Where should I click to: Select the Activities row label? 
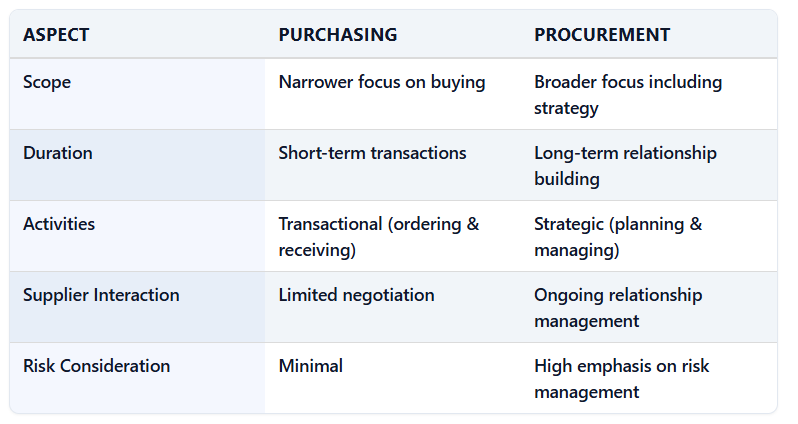[59, 224]
